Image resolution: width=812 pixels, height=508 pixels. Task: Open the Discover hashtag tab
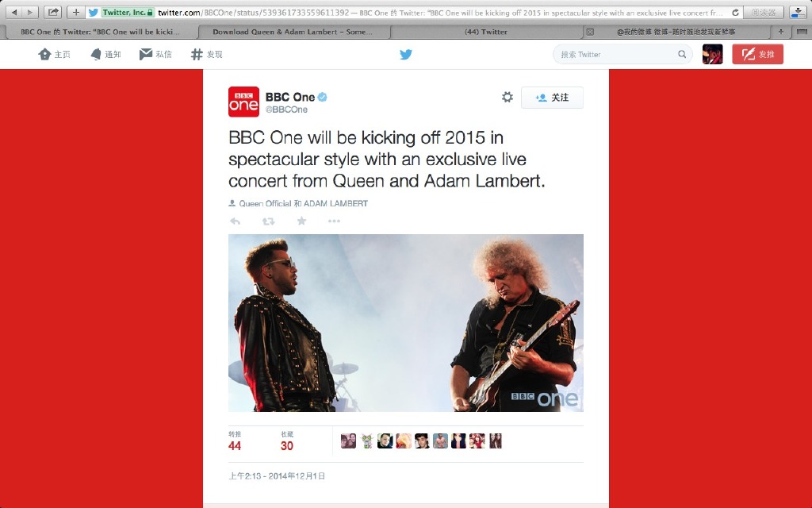207,55
